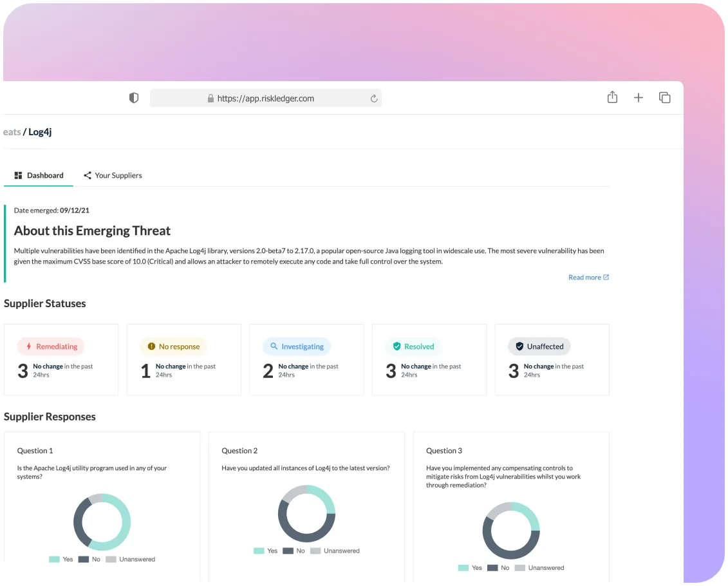Open a new tab with plus icon
This screenshot has height=586, width=728.
[639, 97]
